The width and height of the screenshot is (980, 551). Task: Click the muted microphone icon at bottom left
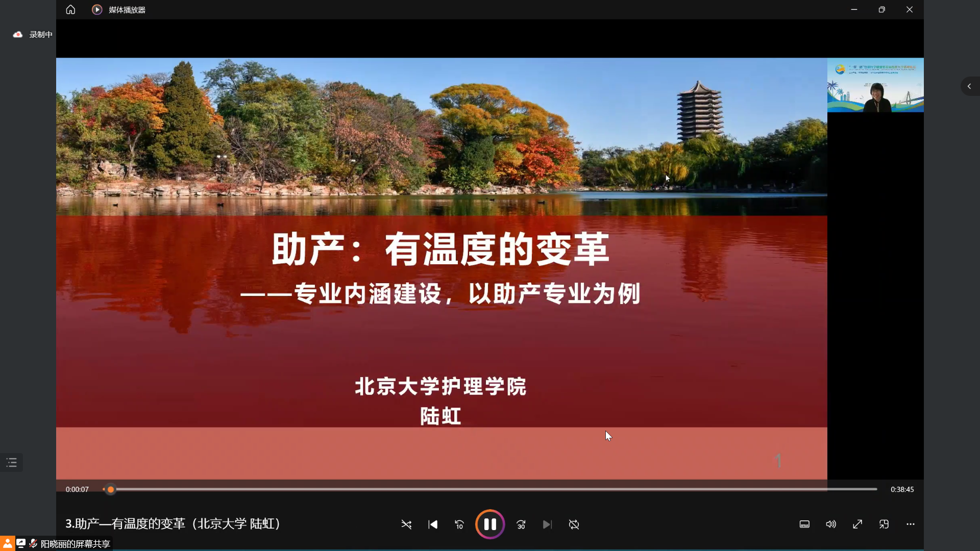34,543
